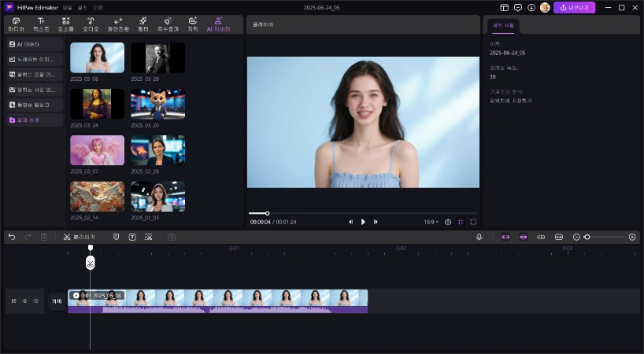
Task: Play the preview video
Action: coord(363,222)
